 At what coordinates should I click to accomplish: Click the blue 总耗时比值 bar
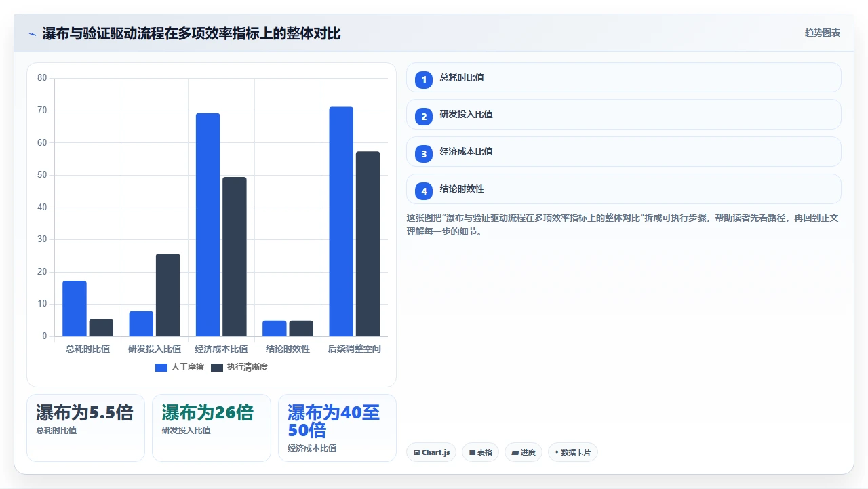[75, 309]
